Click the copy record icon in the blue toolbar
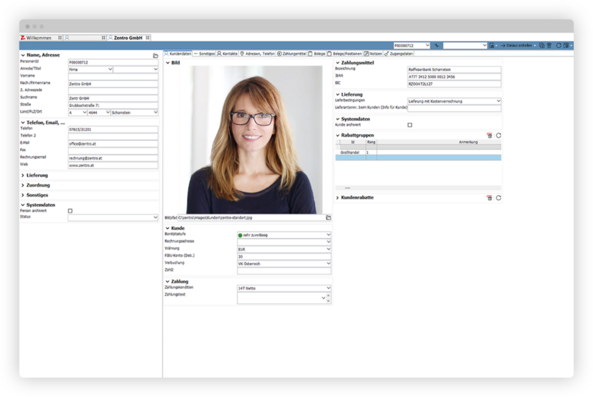 pos(542,45)
